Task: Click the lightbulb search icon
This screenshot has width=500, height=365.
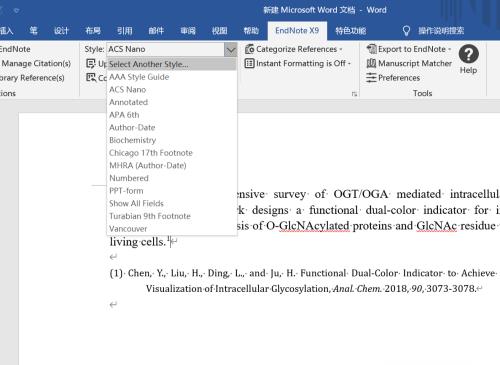Action: click(x=406, y=31)
